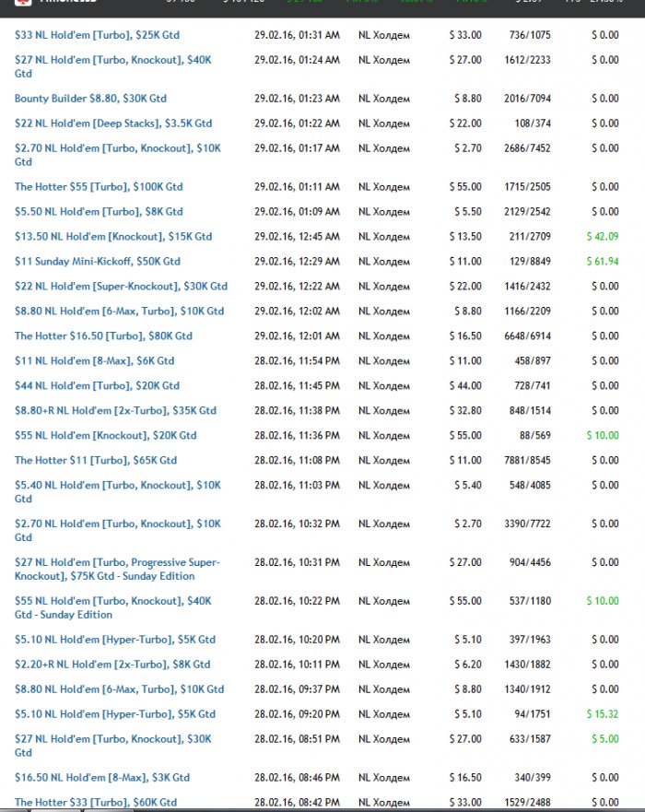Select $11 Sunday Mini-Kickoff, $50K Gtd
Viewport: 645px width, 812px height.
coord(97,262)
